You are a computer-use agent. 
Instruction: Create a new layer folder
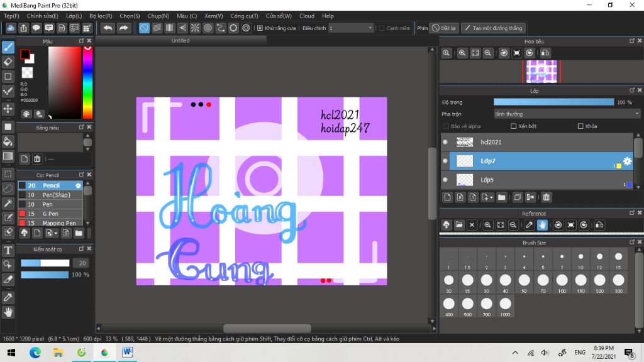[501, 197]
